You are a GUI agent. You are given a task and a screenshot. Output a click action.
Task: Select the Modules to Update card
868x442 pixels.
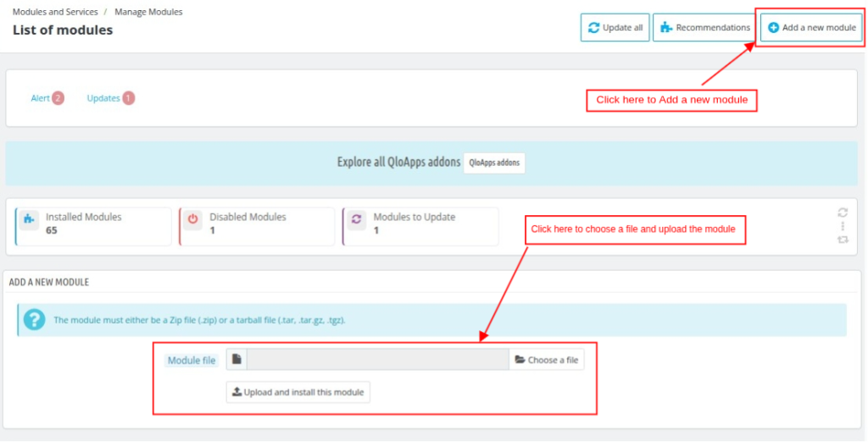(420, 226)
